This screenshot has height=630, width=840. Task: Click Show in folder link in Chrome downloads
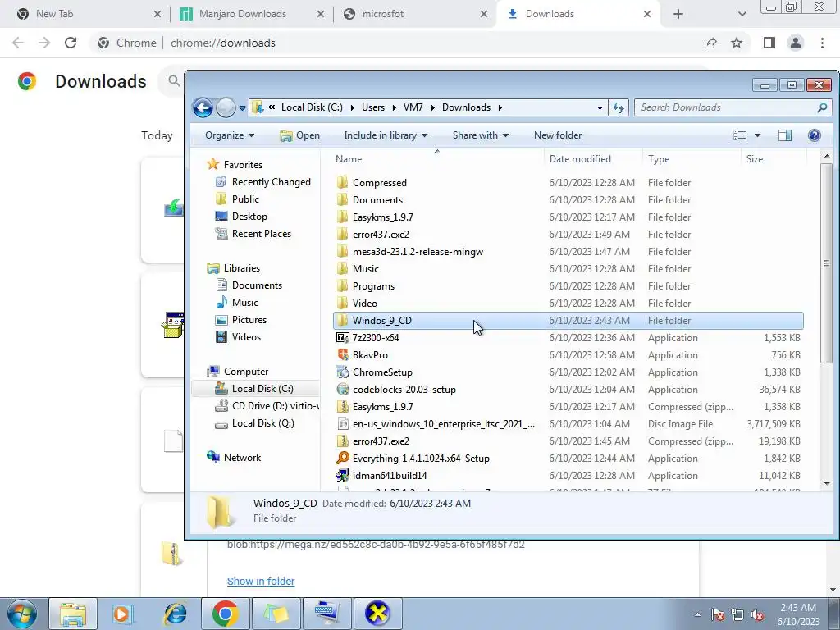[261, 582]
